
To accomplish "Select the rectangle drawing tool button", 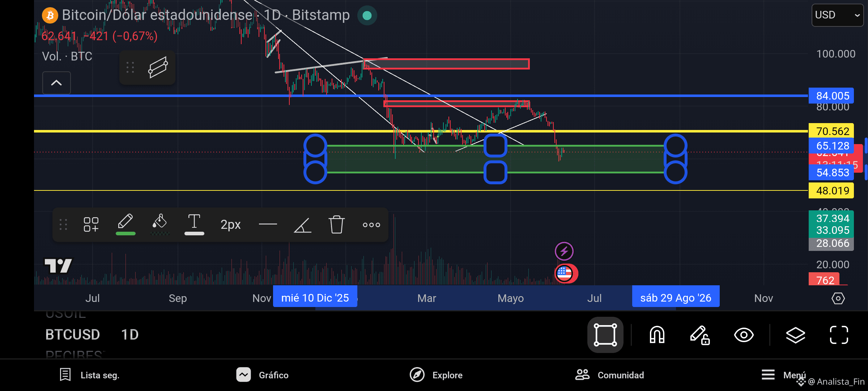I will (x=605, y=335).
